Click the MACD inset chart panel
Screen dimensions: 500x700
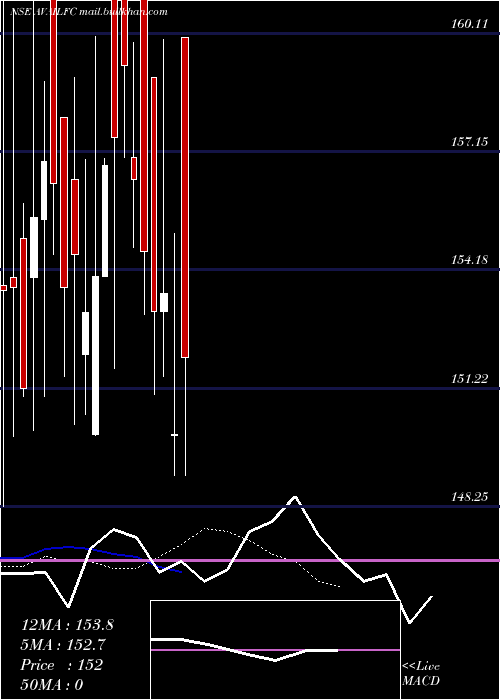coord(275,650)
